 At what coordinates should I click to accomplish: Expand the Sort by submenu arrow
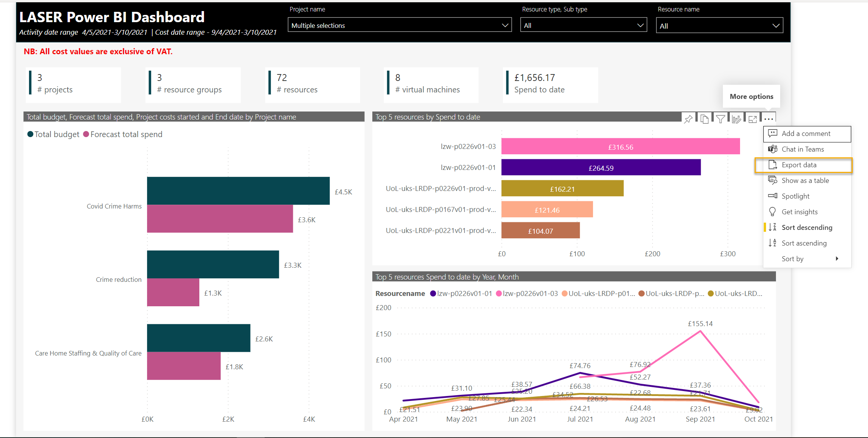(x=837, y=259)
